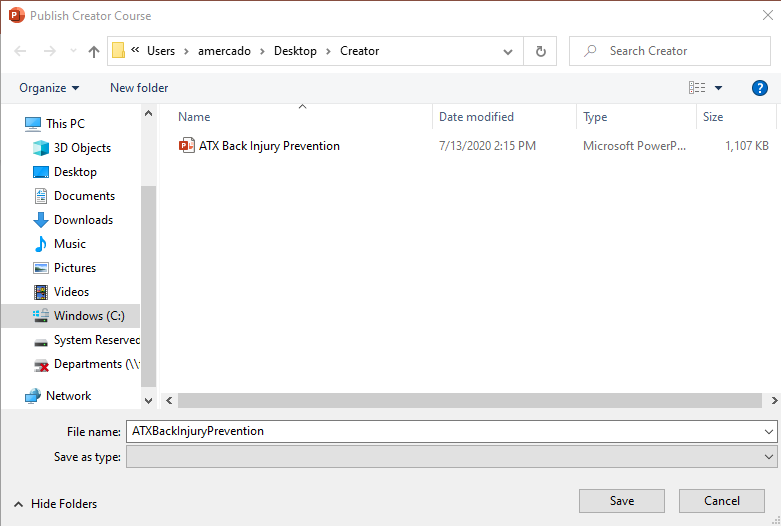The image size is (781, 526).
Task: Click the Save button
Action: 621,501
